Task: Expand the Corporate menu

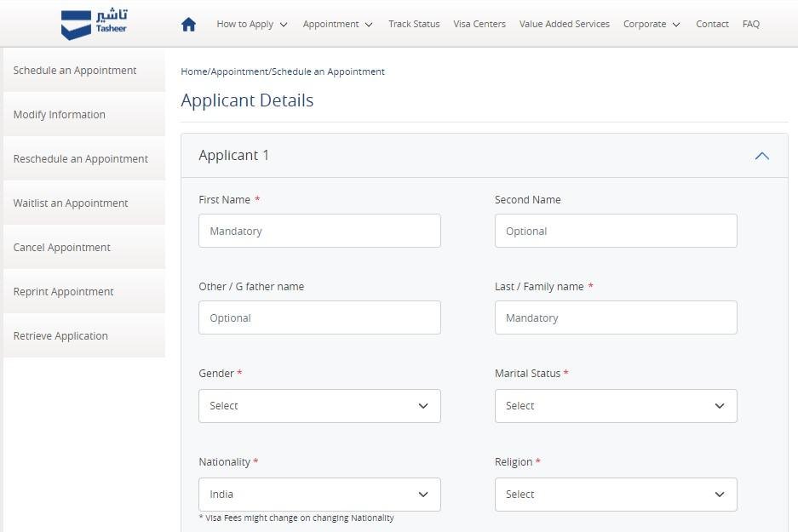Action: (x=652, y=24)
